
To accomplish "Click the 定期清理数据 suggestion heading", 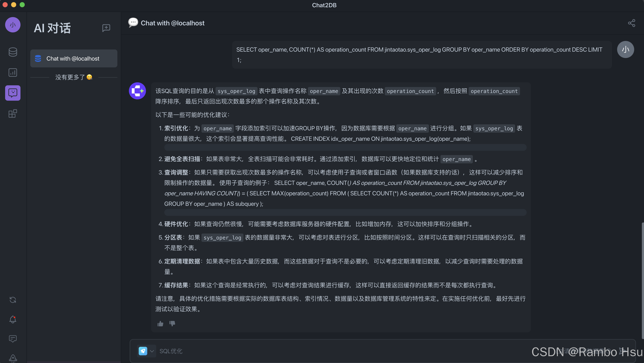I will pos(182,261).
